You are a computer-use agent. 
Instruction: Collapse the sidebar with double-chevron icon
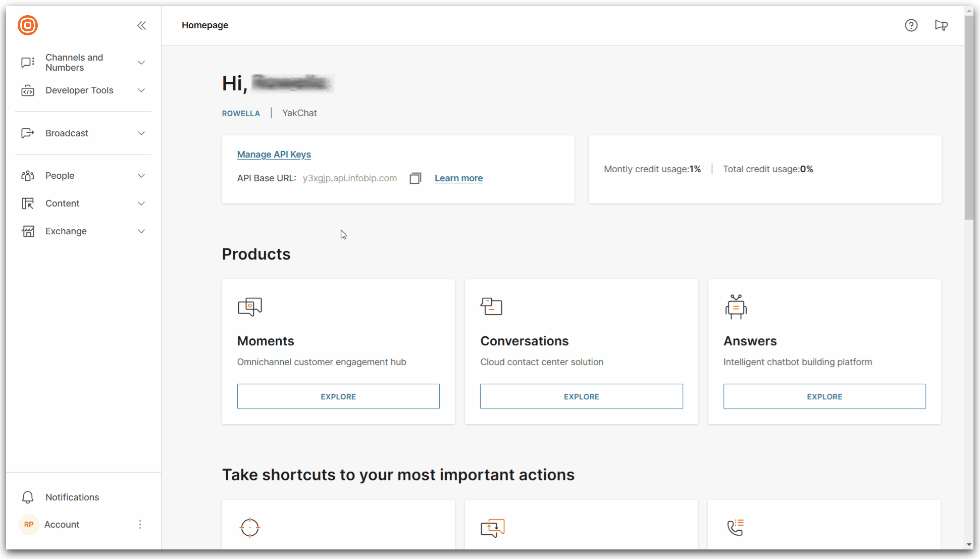pos(141,25)
